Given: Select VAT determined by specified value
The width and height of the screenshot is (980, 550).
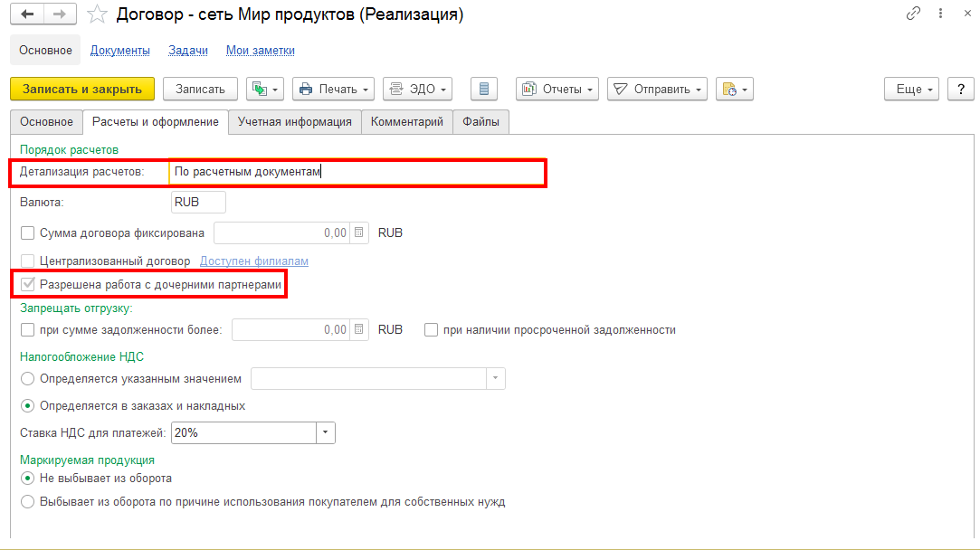Looking at the screenshot, I should point(27,378).
